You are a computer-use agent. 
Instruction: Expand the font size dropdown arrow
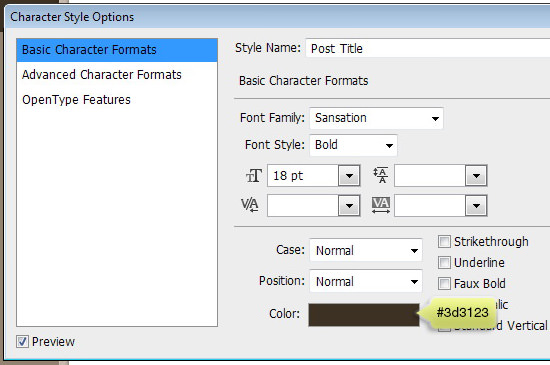[349, 176]
